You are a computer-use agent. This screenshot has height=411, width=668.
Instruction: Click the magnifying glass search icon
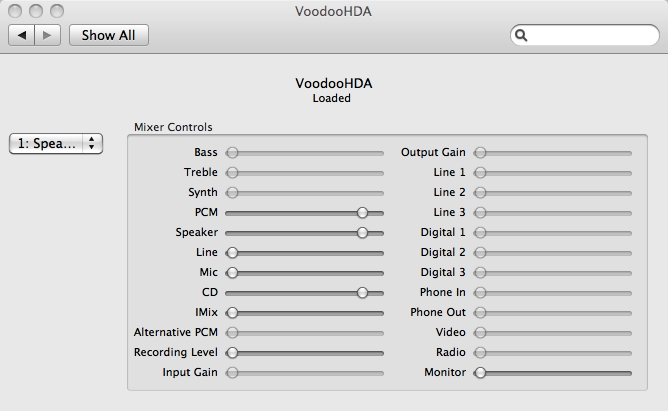coord(522,35)
